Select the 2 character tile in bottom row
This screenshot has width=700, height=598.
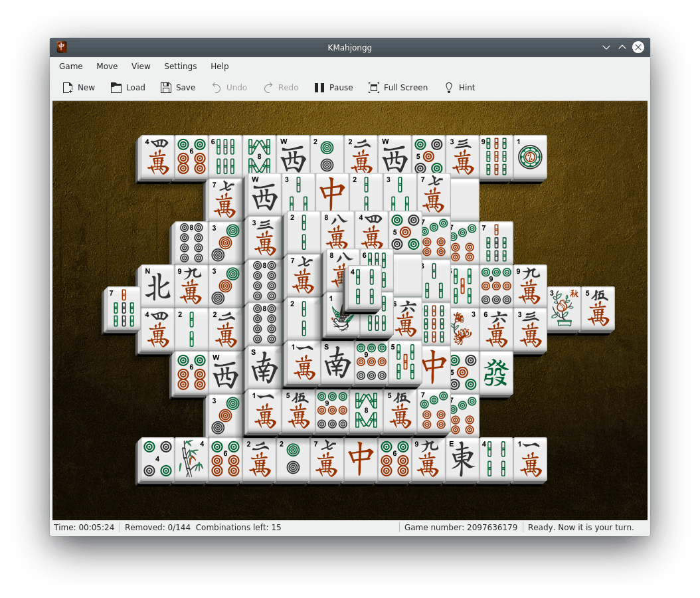259,458
